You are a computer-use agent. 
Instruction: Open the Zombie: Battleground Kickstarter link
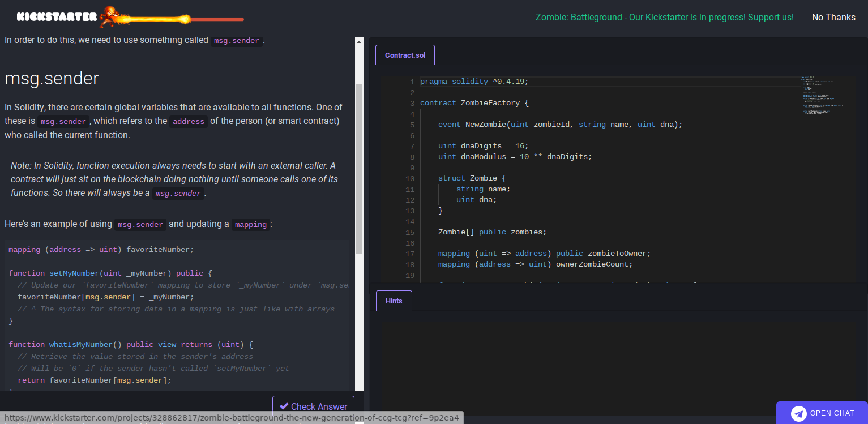pyautogui.click(x=664, y=18)
